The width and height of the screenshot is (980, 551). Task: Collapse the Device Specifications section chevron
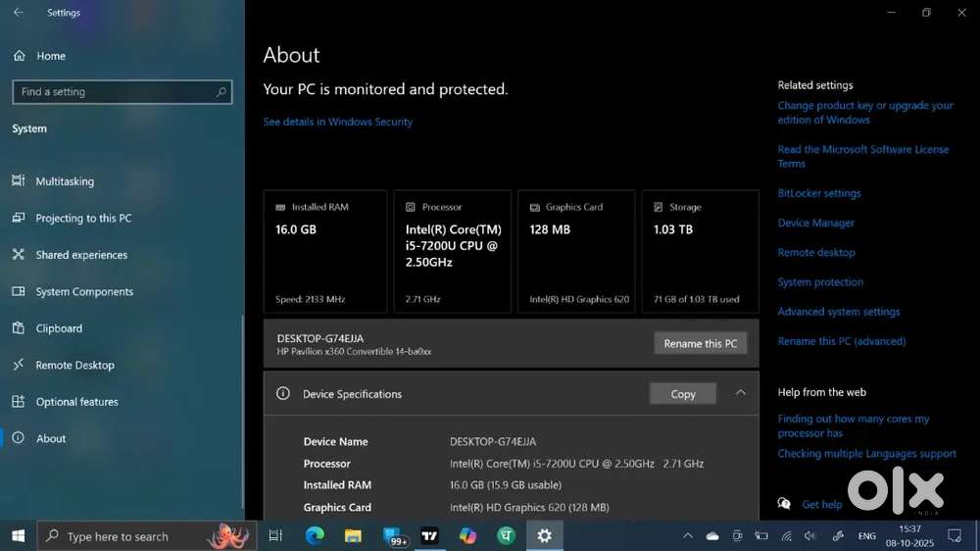coord(741,393)
